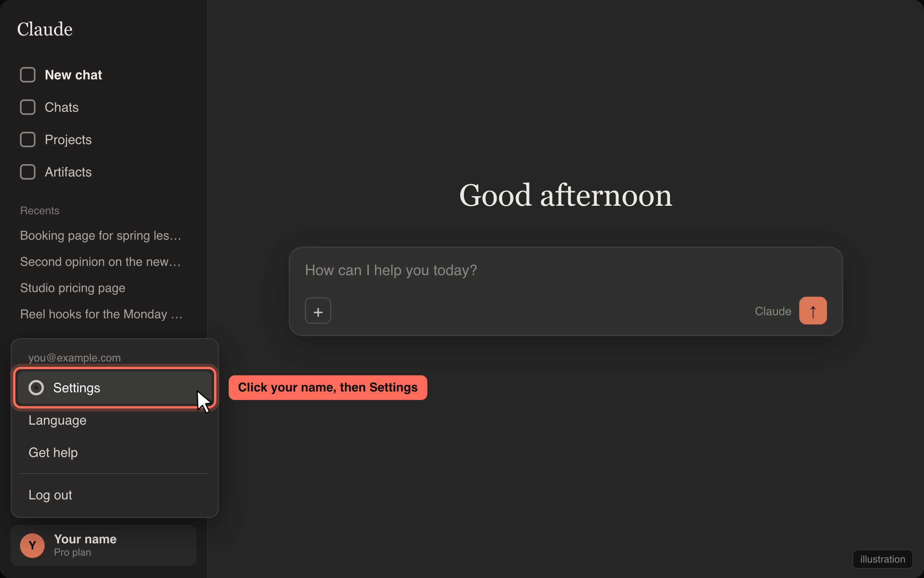Click the Claude logo title
This screenshot has width=924, height=578.
(45, 29)
